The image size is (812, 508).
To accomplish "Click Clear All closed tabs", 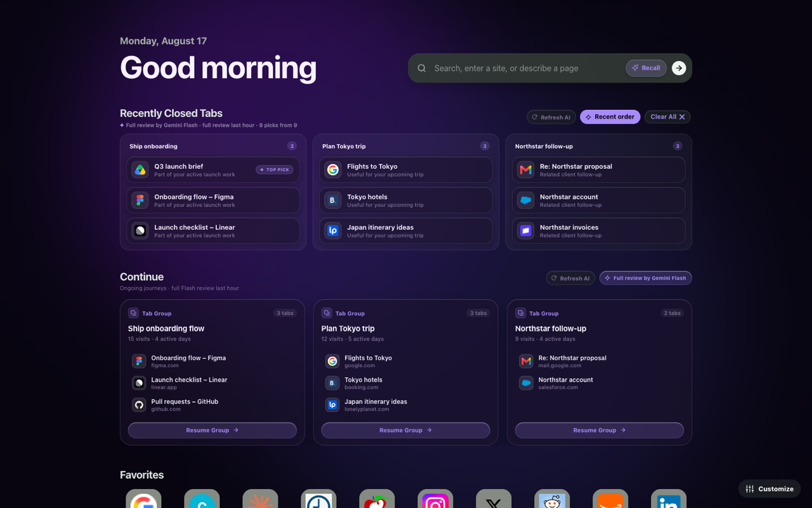I will pos(667,117).
